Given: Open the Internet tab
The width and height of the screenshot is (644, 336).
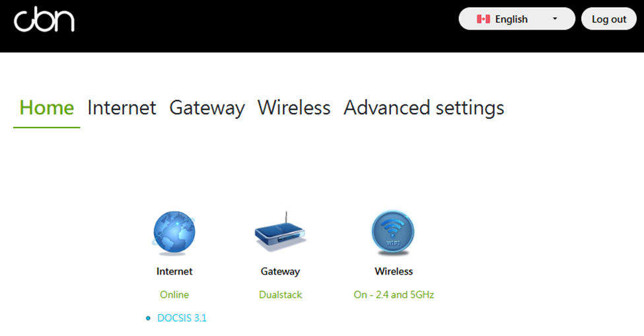Looking at the screenshot, I should coord(122,108).
